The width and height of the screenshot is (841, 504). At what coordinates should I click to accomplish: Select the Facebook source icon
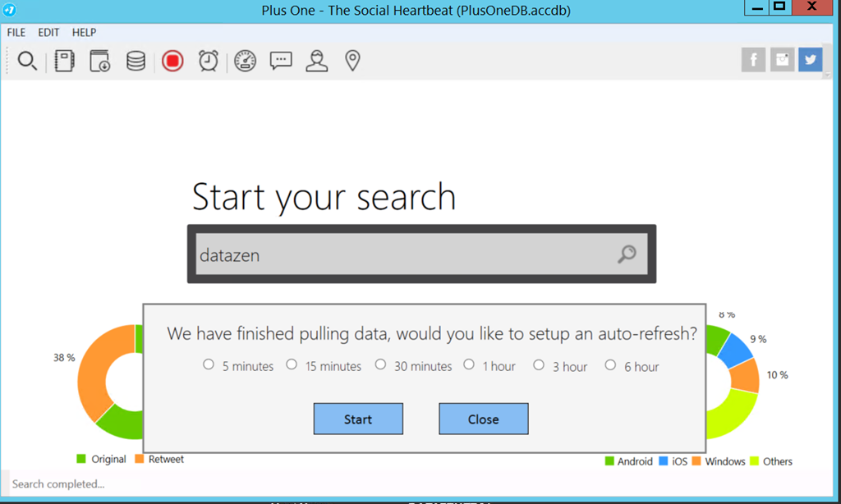pyautogui.click(x=753, y=60)
